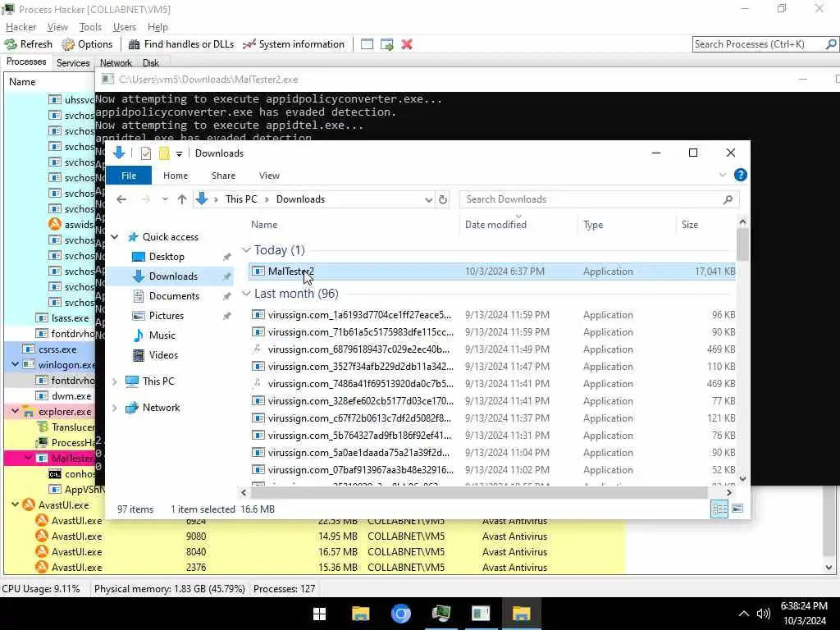Click the find window icon in toolbar
This screenshot has width=840, height=630.
tap(367, 44)
